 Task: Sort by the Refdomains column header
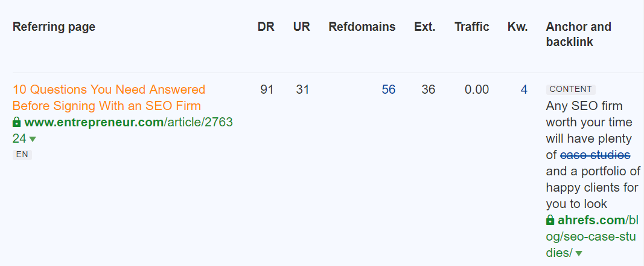(x=362, y=27)
